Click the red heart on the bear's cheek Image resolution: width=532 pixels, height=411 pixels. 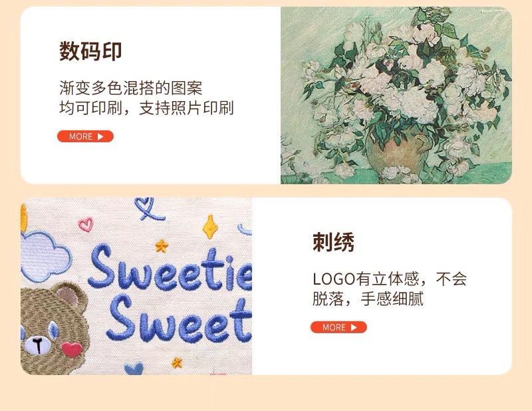tap(72, 349)
